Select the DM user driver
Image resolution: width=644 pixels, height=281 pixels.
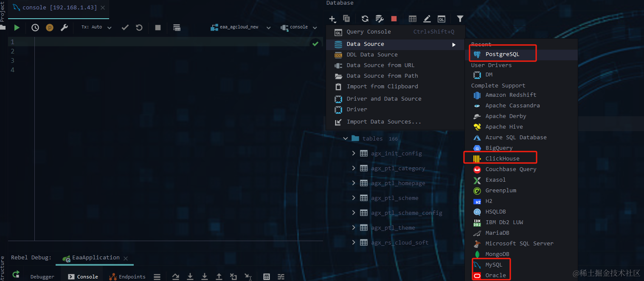coord(521,75)
